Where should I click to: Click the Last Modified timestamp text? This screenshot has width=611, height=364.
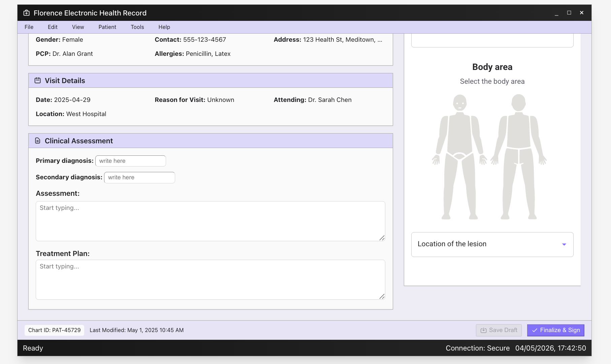tap(137, 330)
